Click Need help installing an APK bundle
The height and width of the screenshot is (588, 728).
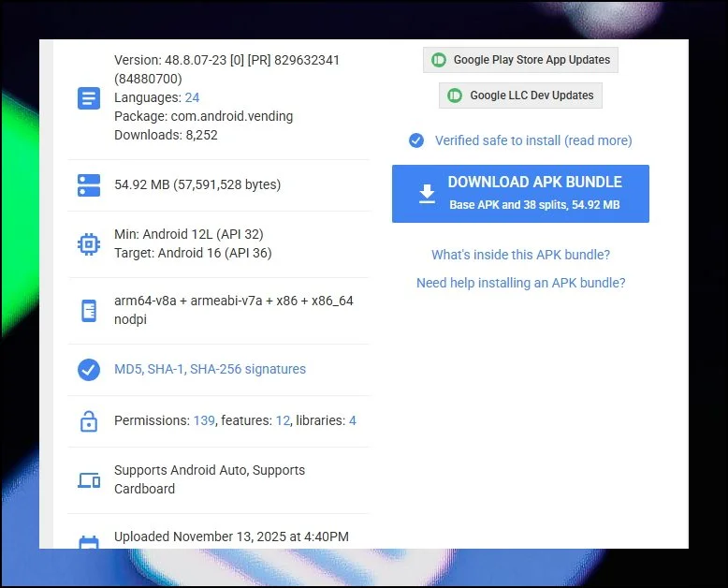coord(520,283)
